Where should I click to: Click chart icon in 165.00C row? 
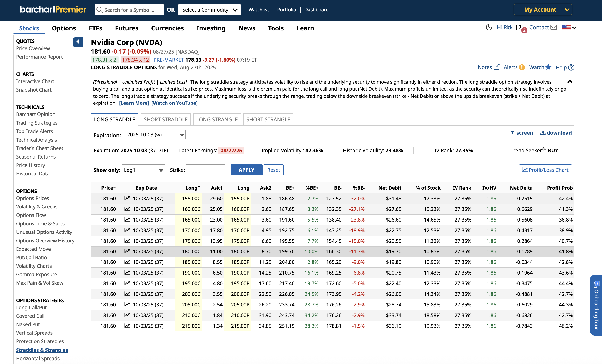click(127, 220)
